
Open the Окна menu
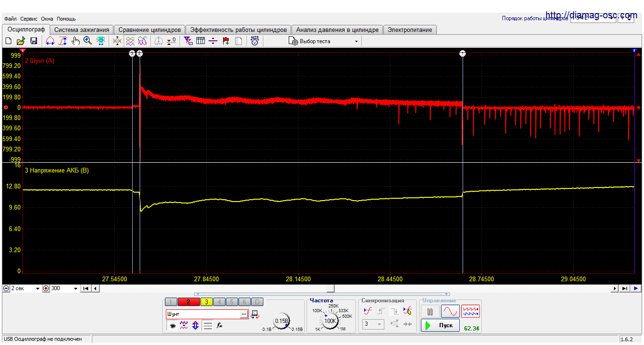point(47,19)
